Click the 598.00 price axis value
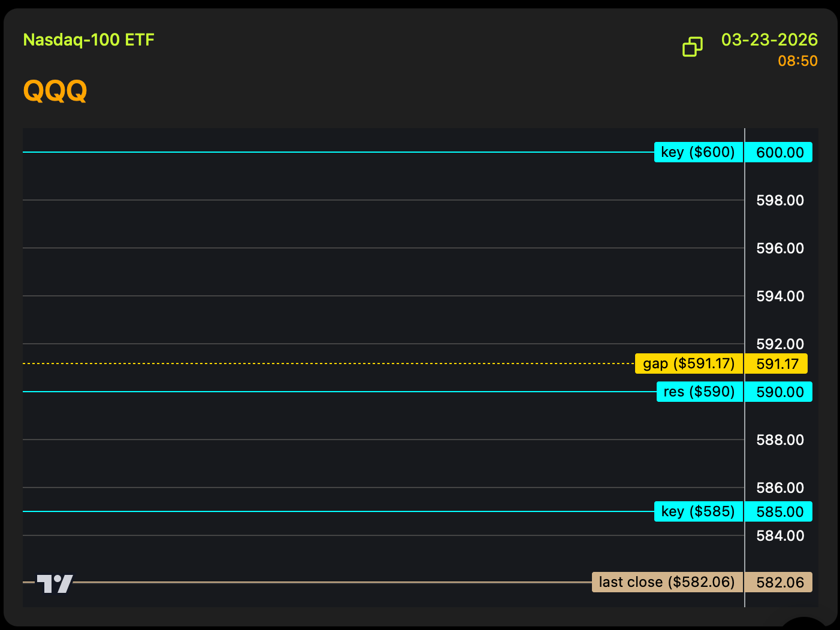Viewport: 840px width, 630px height. 780,201
